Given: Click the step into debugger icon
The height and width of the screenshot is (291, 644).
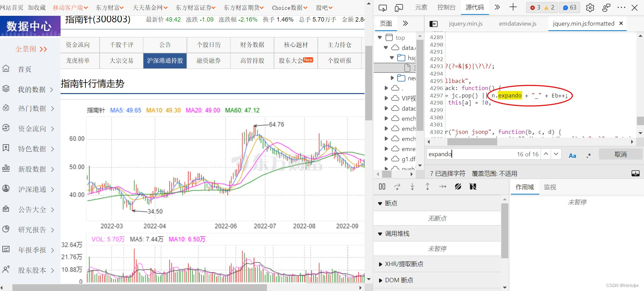Looking at the screenshot, I should point(412,186).
